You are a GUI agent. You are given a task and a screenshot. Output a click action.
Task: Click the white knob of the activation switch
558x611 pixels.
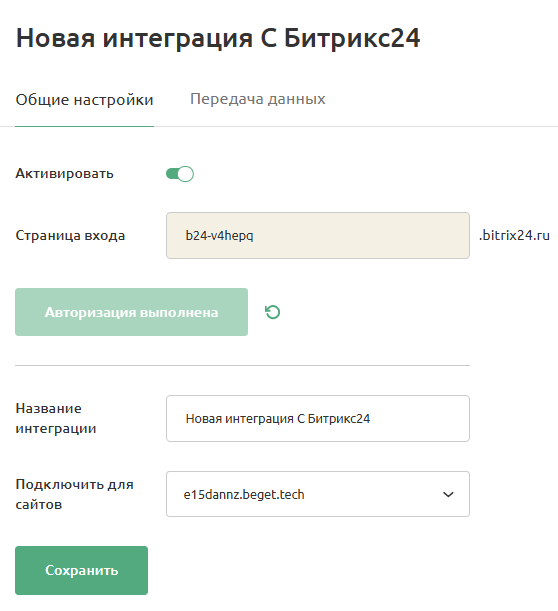pos(186,174)
